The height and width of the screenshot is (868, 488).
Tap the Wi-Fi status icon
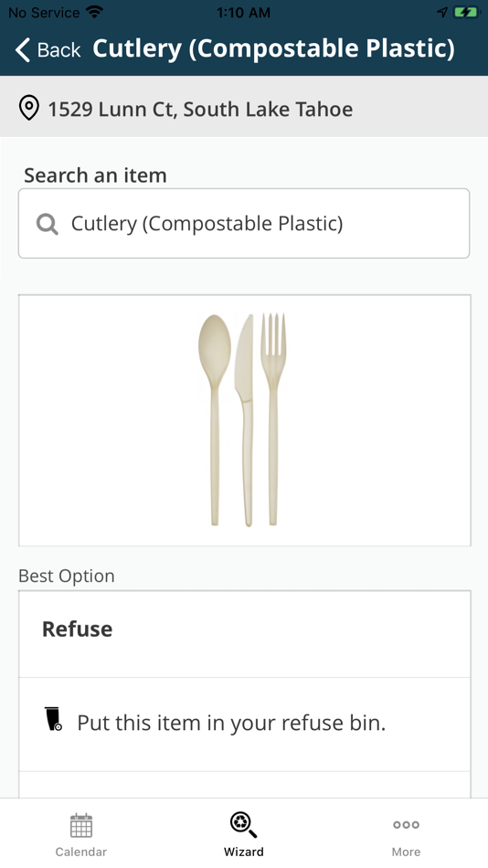pyautogui.click(x=95, y=12)
